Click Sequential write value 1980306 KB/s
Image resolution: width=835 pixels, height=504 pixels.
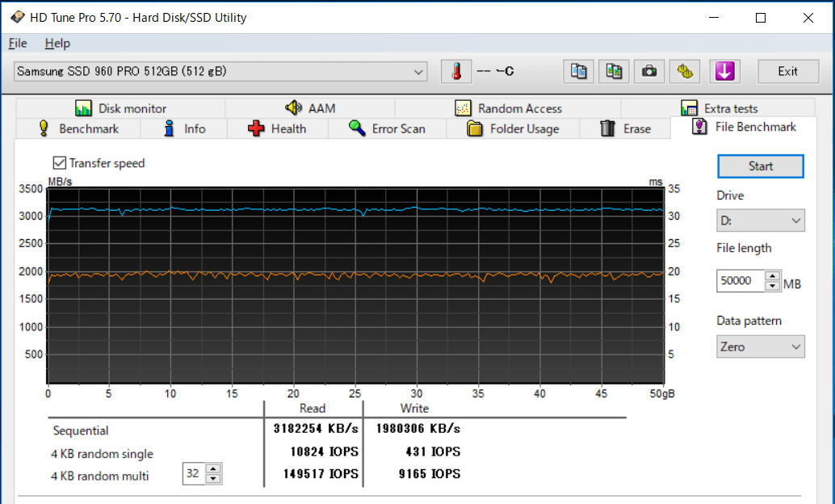pyautogui.click(x=418, y=429)
